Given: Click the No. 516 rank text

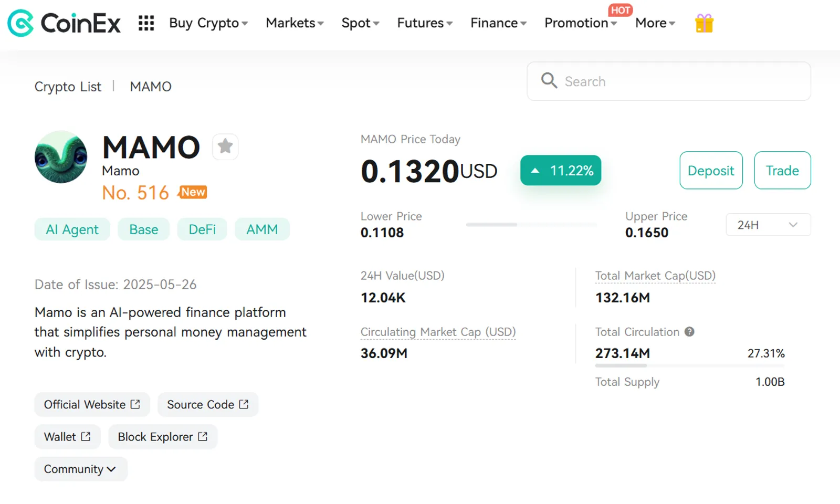Looking at the screenshot, I should click(x=135, y=193).
